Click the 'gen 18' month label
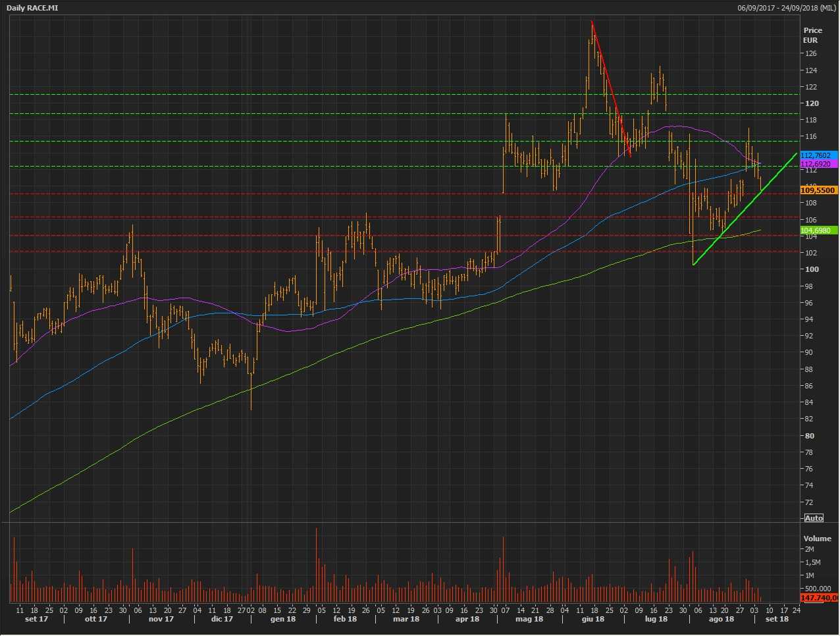The image size is (840, 636). pyautogui.click(x=283, y=620)
